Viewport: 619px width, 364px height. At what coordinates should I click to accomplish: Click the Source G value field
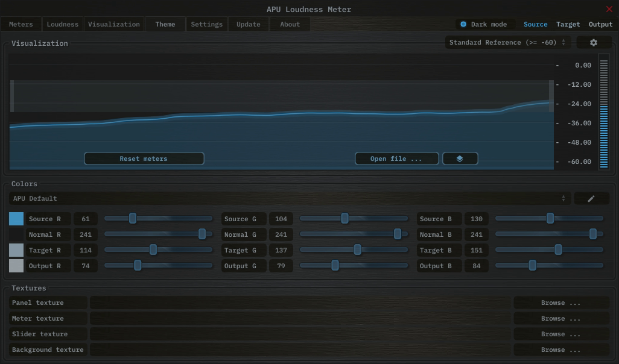click(x=281, y=219)
